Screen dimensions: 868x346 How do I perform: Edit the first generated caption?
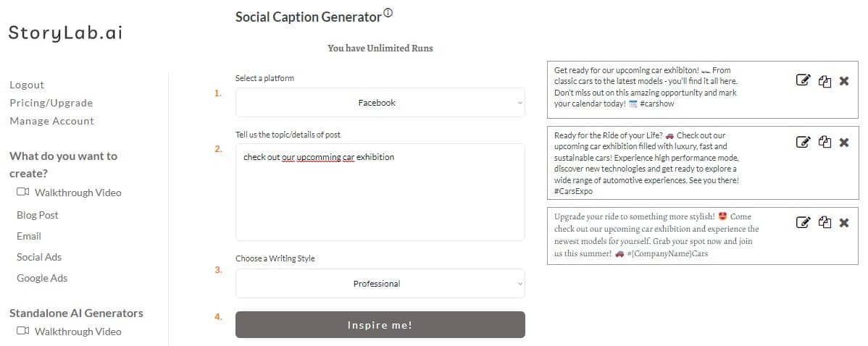[803, 81]
